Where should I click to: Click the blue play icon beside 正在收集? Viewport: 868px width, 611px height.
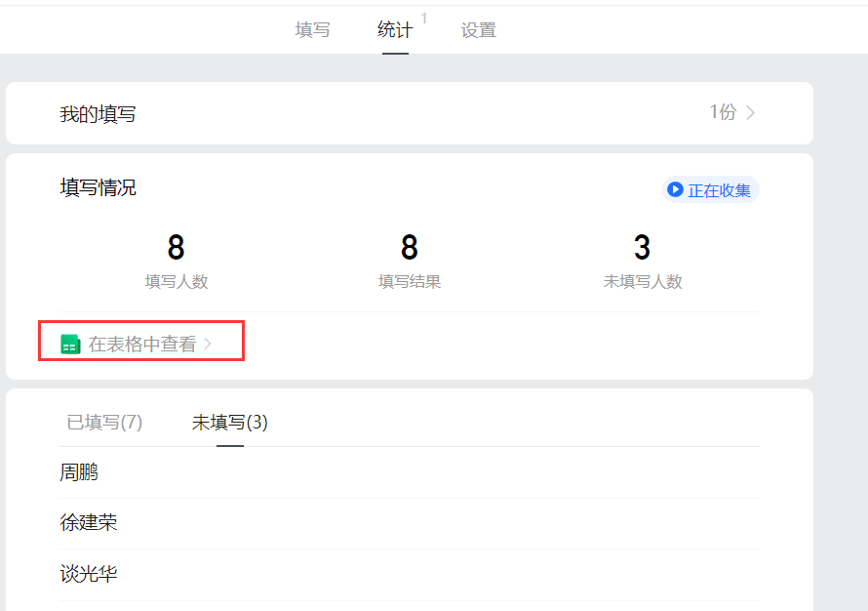(675, 190)
